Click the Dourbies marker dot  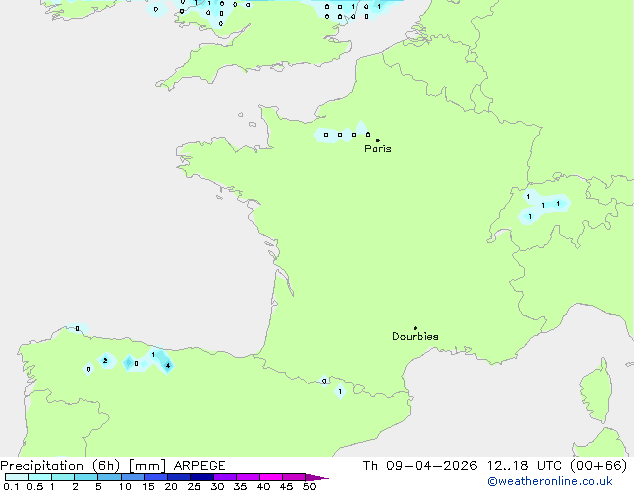[415, 328]
